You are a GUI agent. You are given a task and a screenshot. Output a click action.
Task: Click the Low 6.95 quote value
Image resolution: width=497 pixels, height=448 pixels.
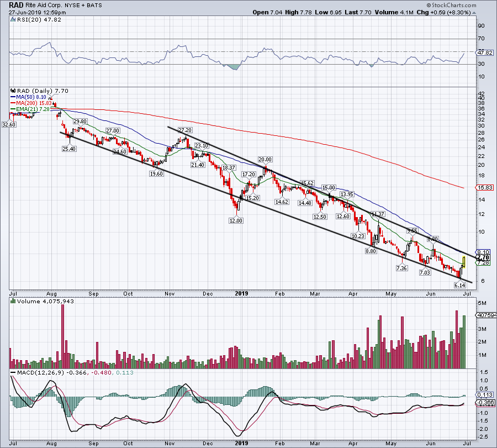click(x=329, y=12)
